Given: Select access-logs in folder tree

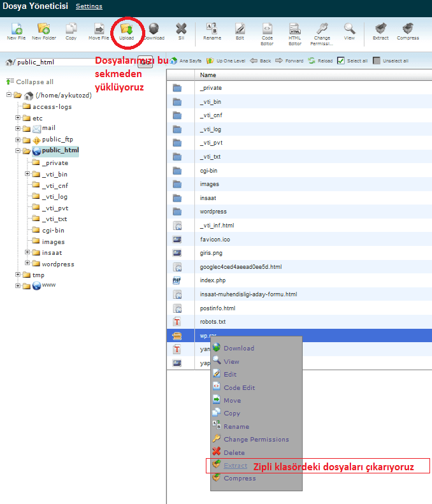Looking at the screenshot, I should pos(52,106).
